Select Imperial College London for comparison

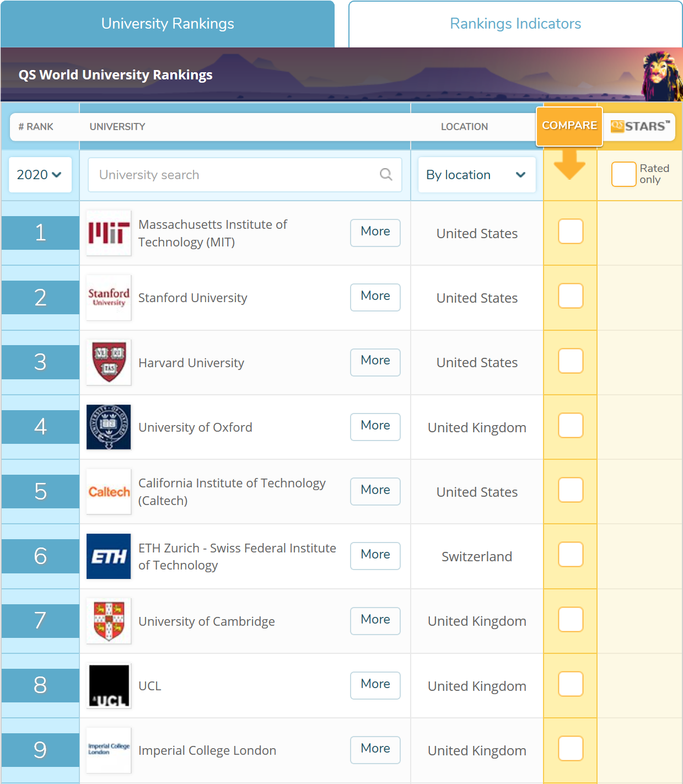coord(571,749)
